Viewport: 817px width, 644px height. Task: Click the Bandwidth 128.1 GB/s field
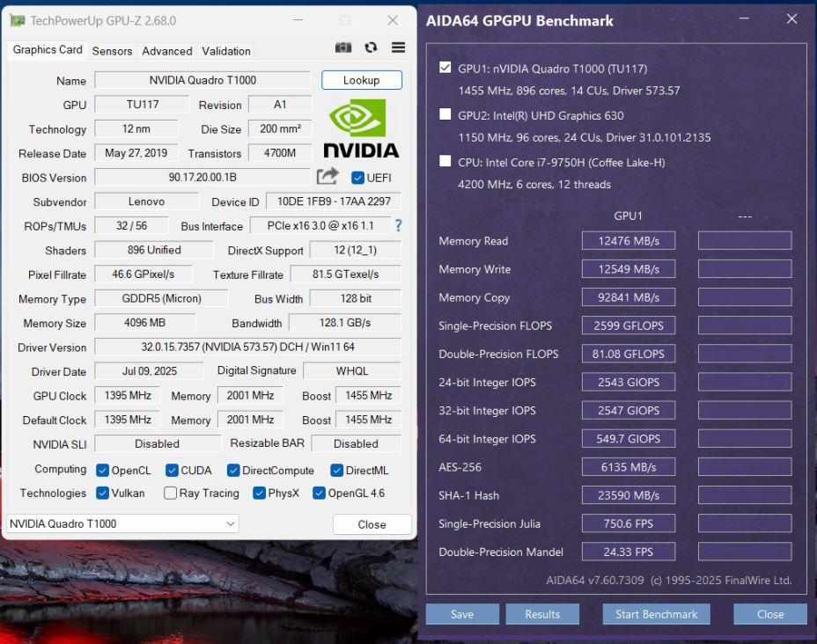point(345,322)
